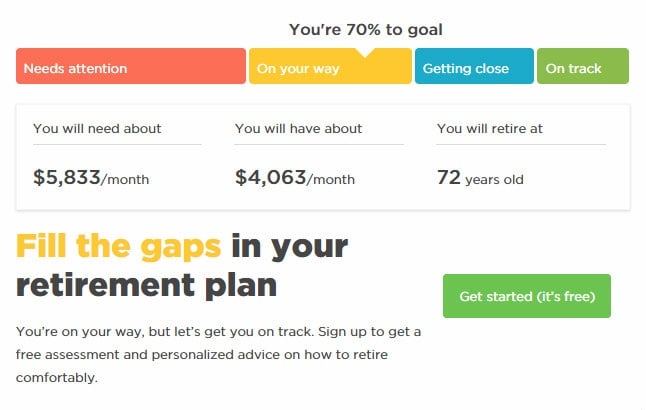
Task: Select the Needs attention progress segment
Action: 131,66
